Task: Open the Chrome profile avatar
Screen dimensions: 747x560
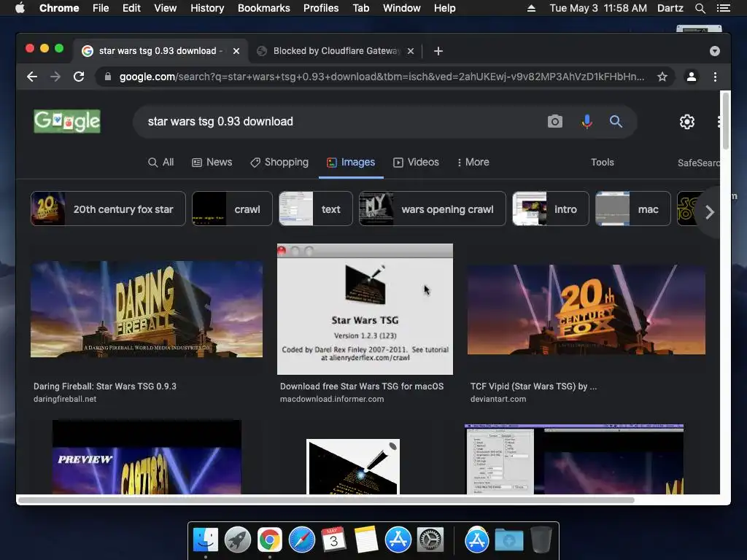Action: tap(692, 77)
